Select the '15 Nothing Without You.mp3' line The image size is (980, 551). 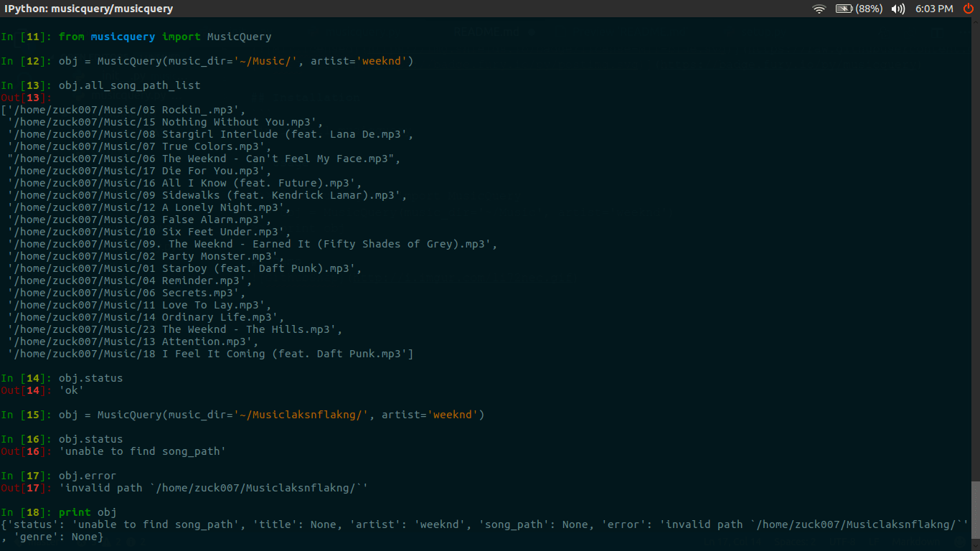click(x=166, y=122)
